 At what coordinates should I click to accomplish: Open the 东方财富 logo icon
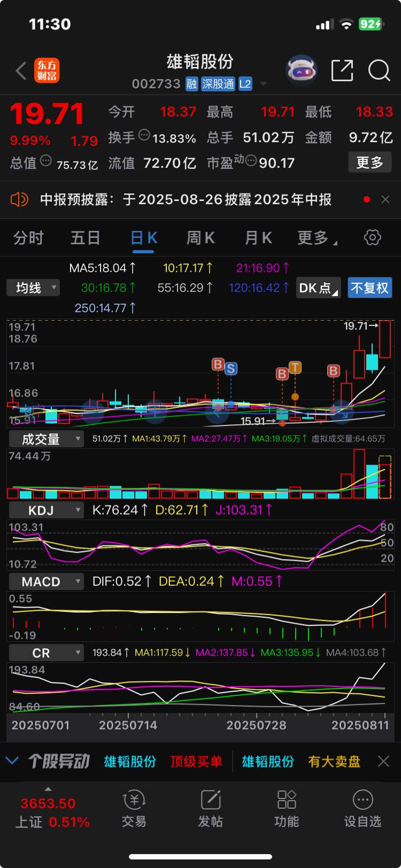pos(47,71)
